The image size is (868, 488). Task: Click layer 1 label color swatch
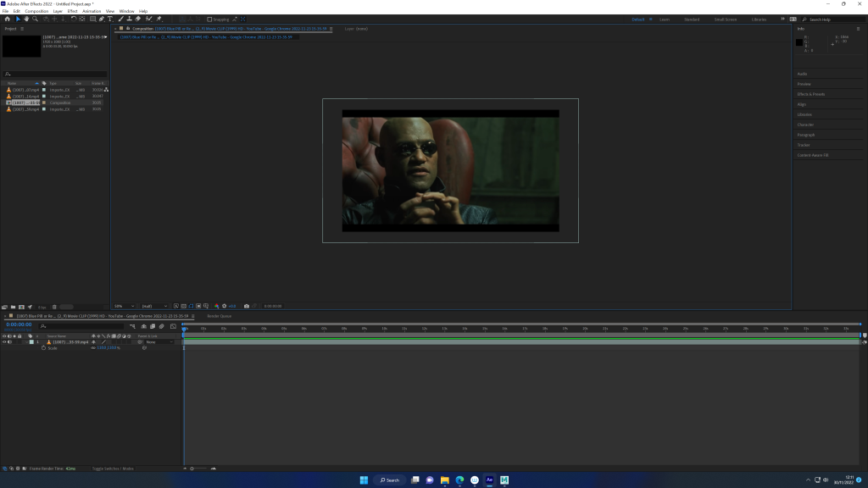click(x=31, y=342)
